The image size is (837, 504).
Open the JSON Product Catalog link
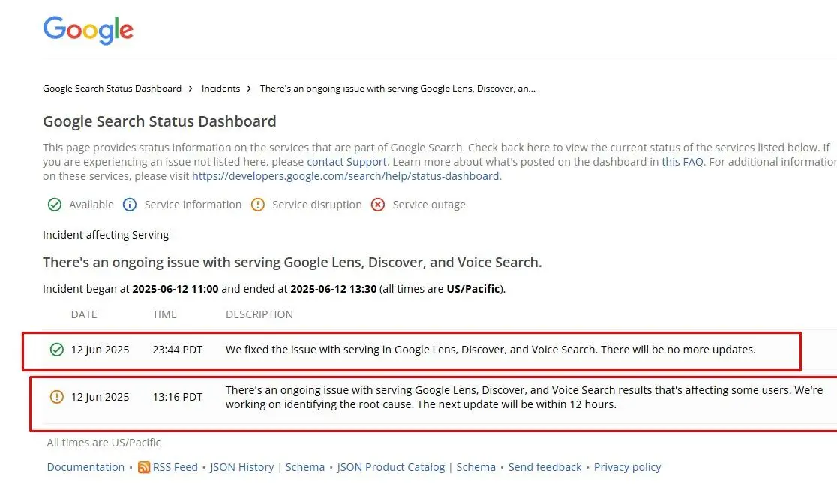(391, 467)
